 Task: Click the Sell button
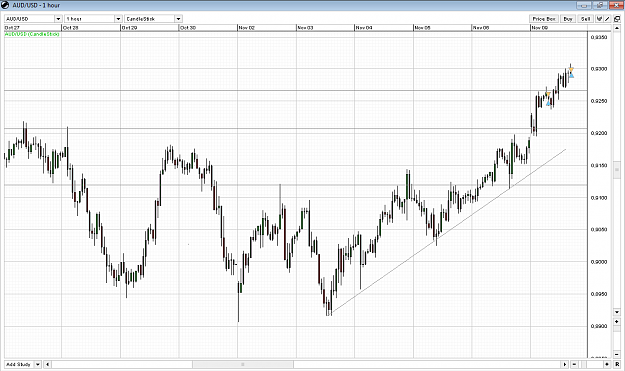[586, 19]
